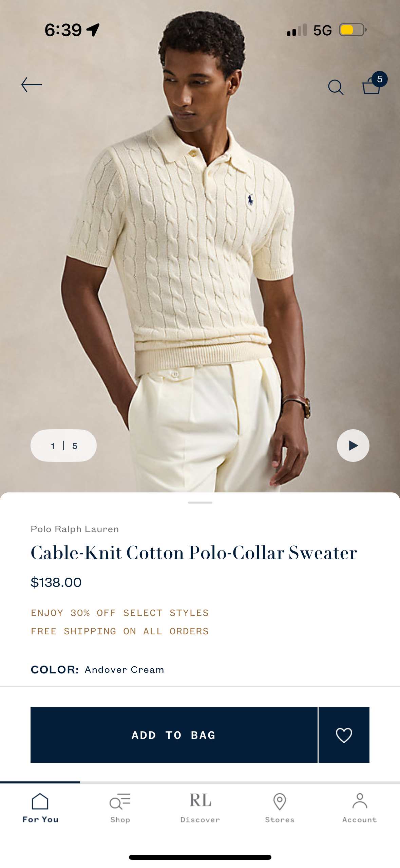This screenshot has height=868, width=400.
Task: Tap the bottom sheet drag handle
Action: point(200,503)
